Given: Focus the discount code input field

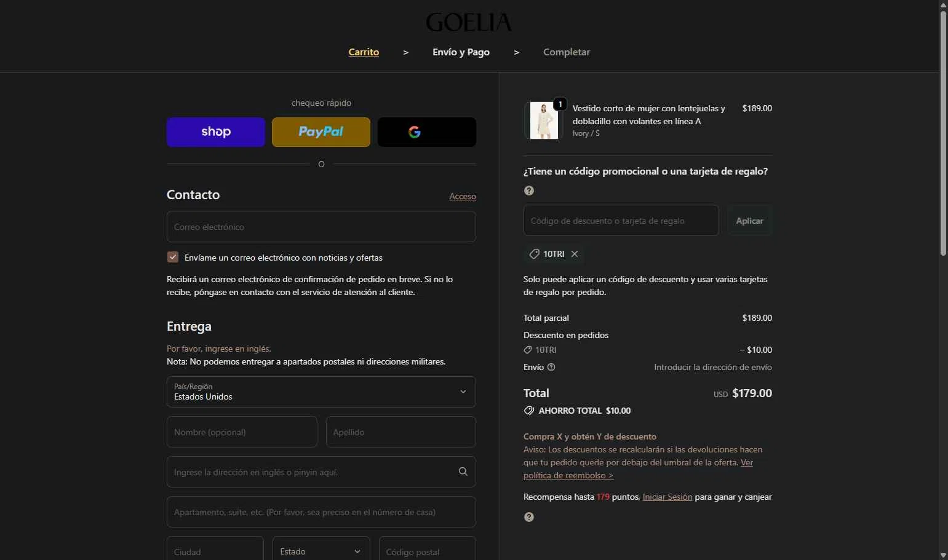Looking at the screenshot, I should [621, 221].
